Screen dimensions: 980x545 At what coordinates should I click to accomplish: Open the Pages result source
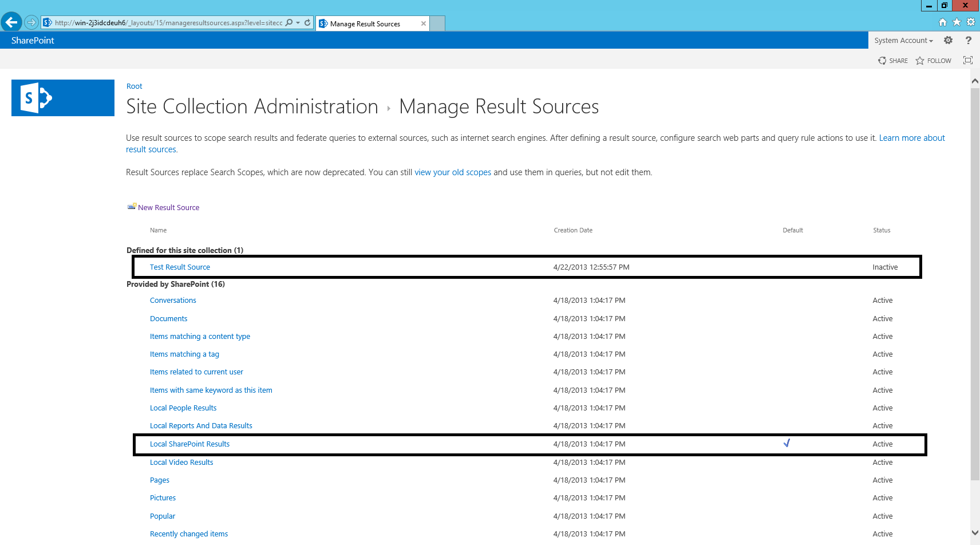160,480
